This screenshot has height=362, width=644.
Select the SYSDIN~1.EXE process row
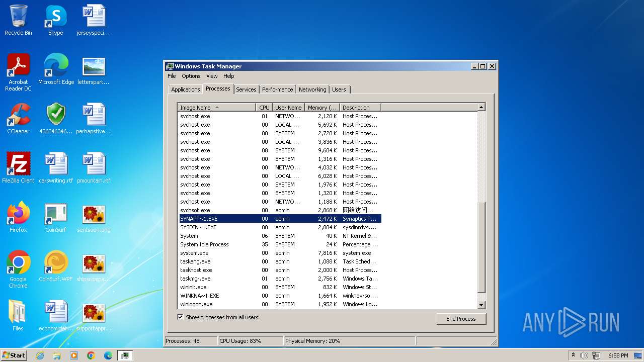[279, 227]
